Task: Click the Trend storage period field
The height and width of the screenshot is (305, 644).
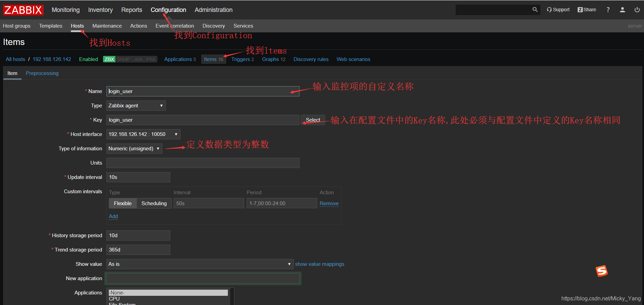Action: pos(138,250)
